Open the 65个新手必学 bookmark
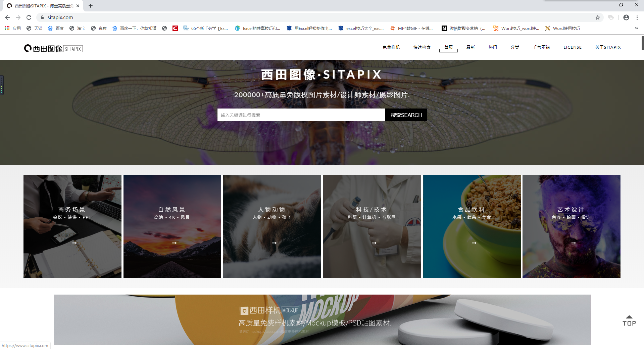The height and width of the screenshot is (349, 644). point(206,28)
